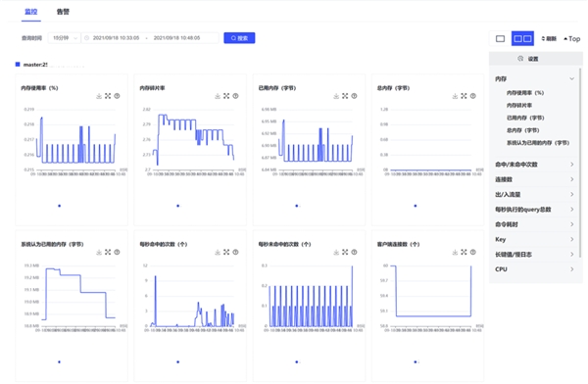
Task: Toggle the legend dot under 内存使用率 (%) chart
Action: (x=59, y=206)
